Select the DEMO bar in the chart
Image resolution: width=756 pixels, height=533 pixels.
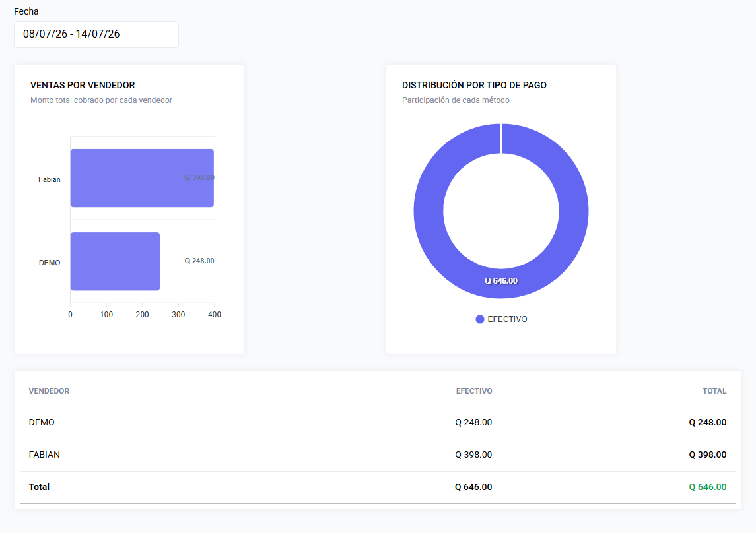click(x=116, y=261)
